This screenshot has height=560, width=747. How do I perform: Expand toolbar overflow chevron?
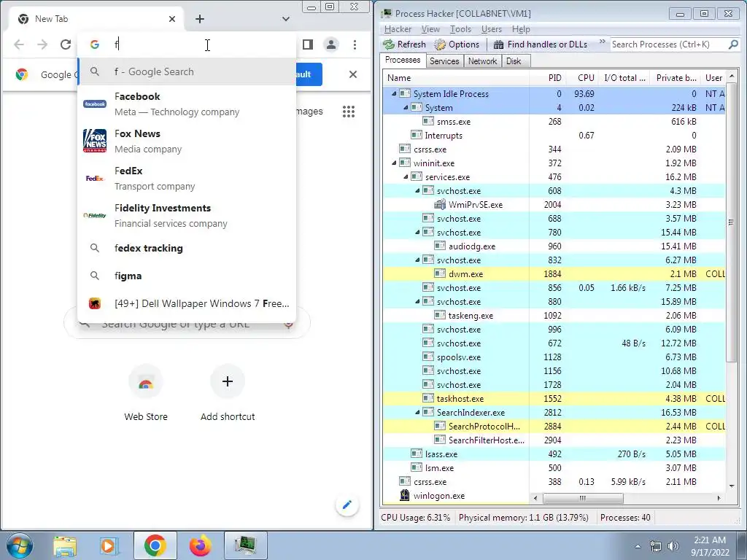tap(602, 42)
